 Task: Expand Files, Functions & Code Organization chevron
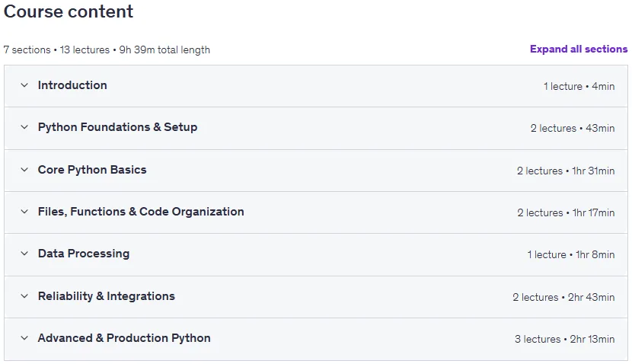coord(24,212)
